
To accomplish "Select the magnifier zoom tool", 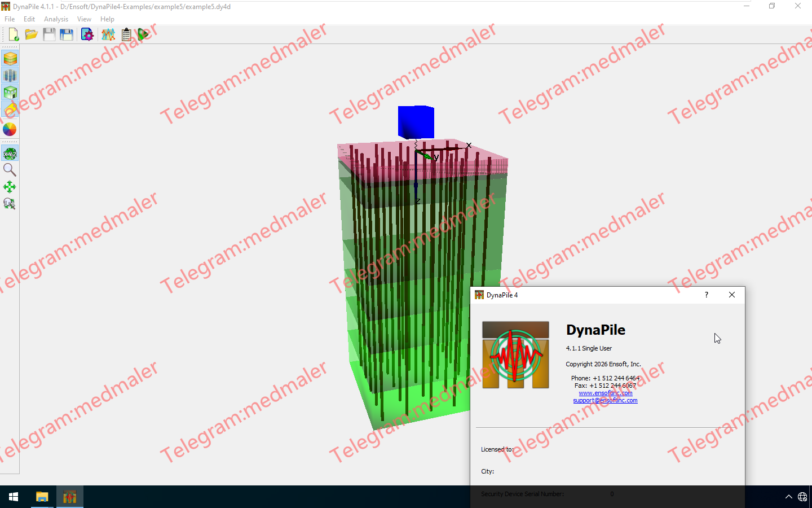I will (10, 170).
